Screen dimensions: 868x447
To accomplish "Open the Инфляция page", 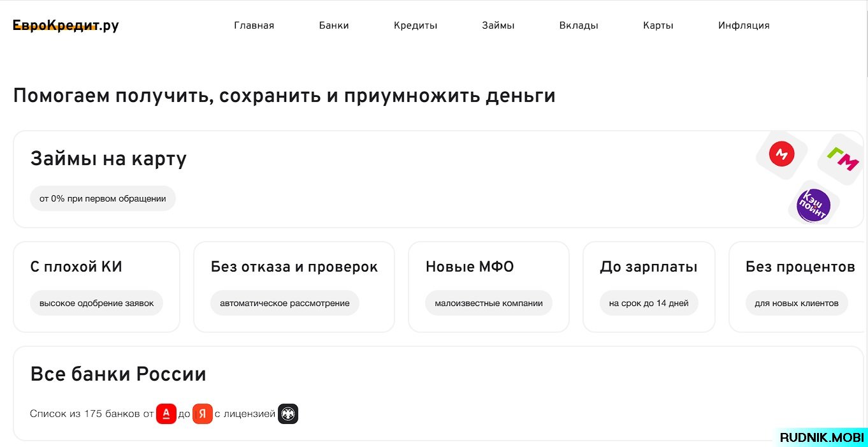I will (x=744, y=26).
